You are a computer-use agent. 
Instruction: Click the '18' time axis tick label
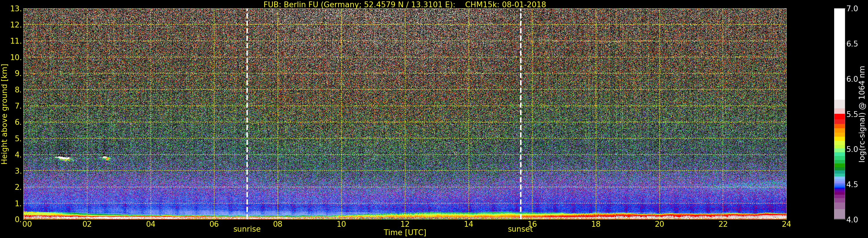pos(596,224)
